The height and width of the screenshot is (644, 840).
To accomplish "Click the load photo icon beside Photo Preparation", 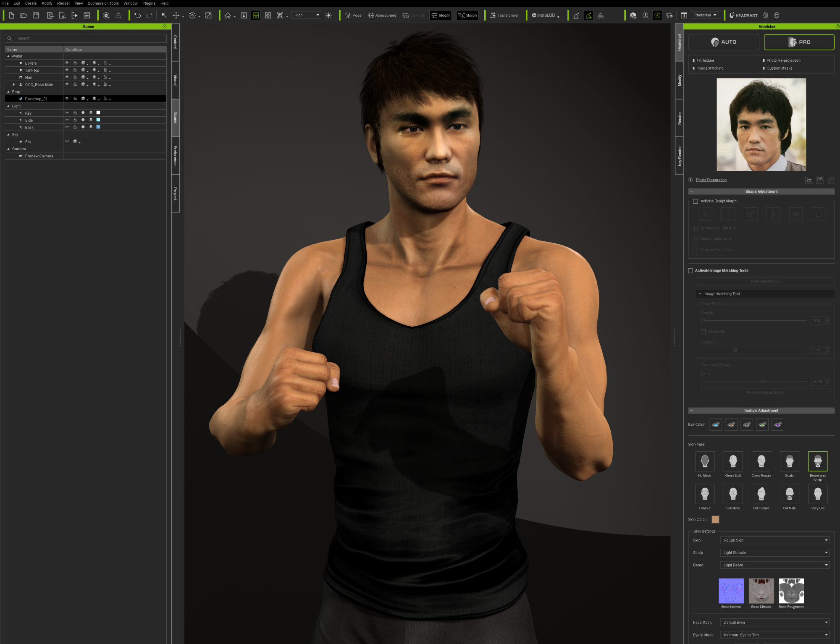I will (x=809, y=180).
